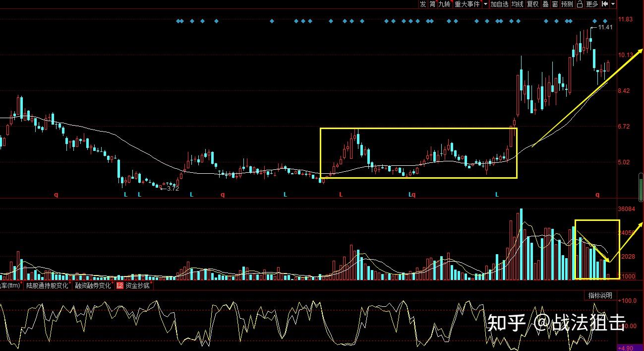Screen dimensions: 644x351
Task: Open the 更多 more options menu
Action: (x=592, y=4)
